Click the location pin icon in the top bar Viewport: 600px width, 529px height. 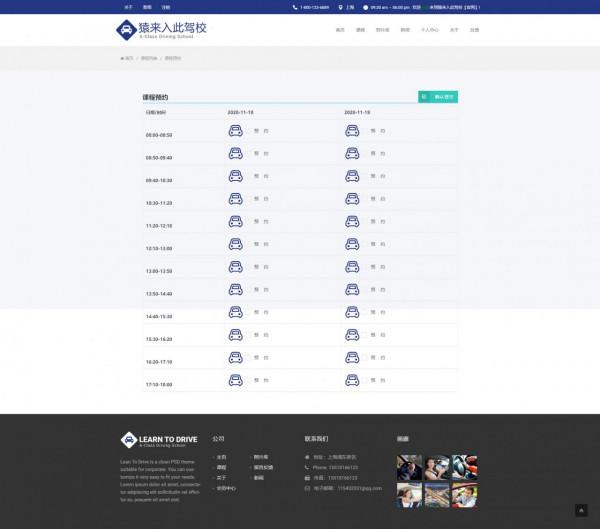click(x=340, y=7)
